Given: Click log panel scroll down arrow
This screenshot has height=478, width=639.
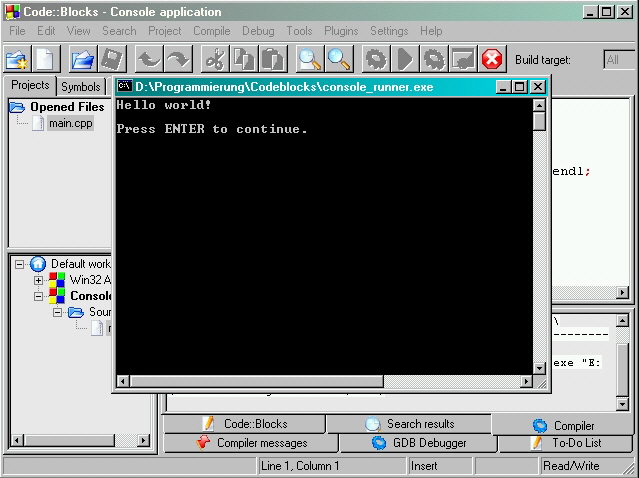Looking at the screenshot, I should point(622,404).
